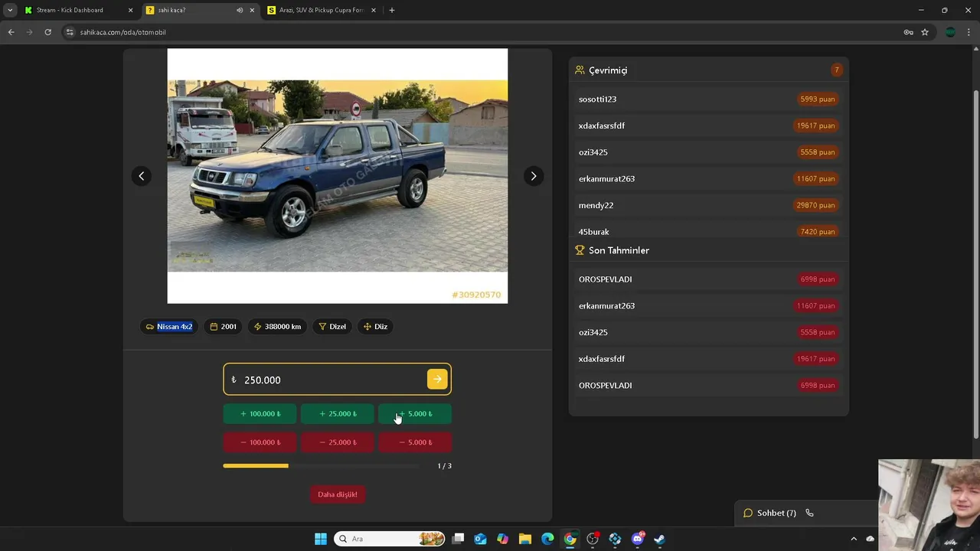Click the Dizel fuel tag

tap(332, 327)
